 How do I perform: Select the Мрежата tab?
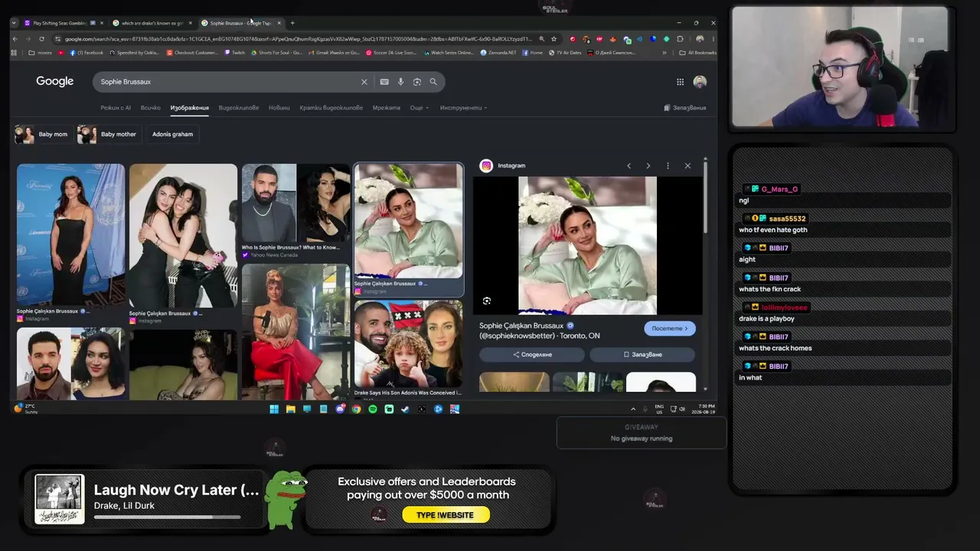(387, 108)
